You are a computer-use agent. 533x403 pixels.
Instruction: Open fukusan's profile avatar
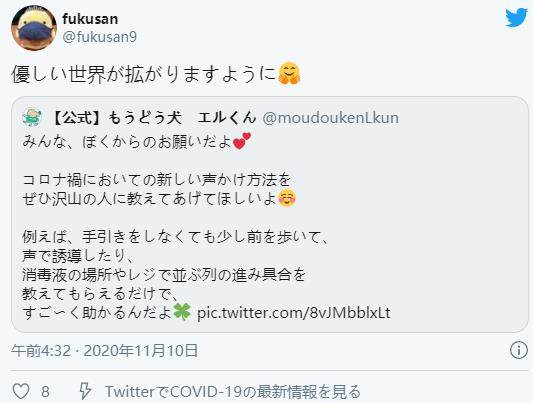coord(34,28)
